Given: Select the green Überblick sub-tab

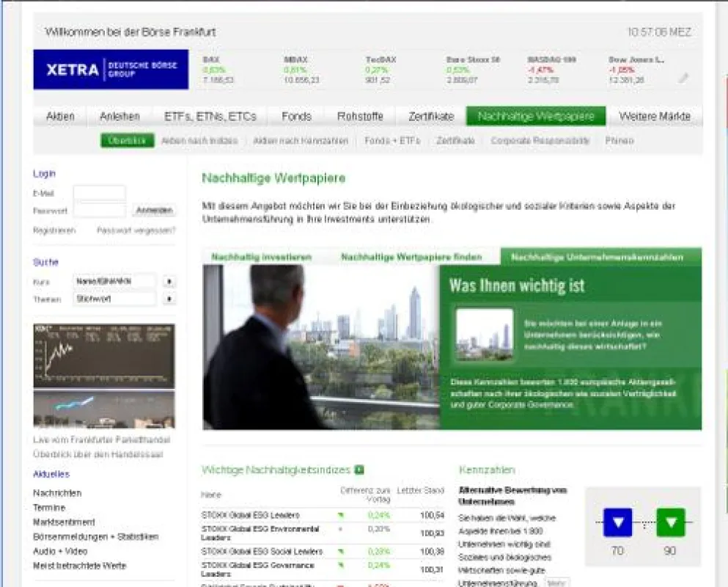Looking at the screenshot, I should pyautogui.click(x=128, y=140).
